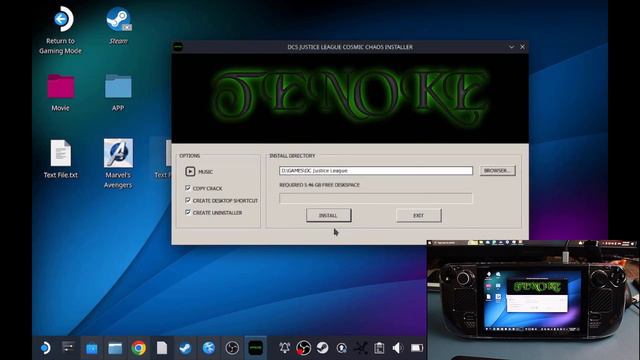The width and height of the screenshot is (640, 360).
Task: Switch to the Tenoke installer taskbar entry
Action: point(256,348)
